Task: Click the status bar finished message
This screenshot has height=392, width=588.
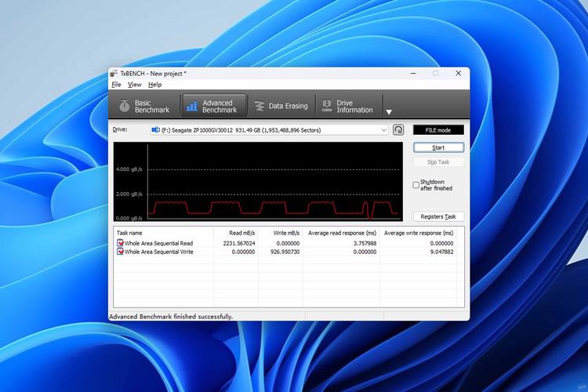Action: 171,317
